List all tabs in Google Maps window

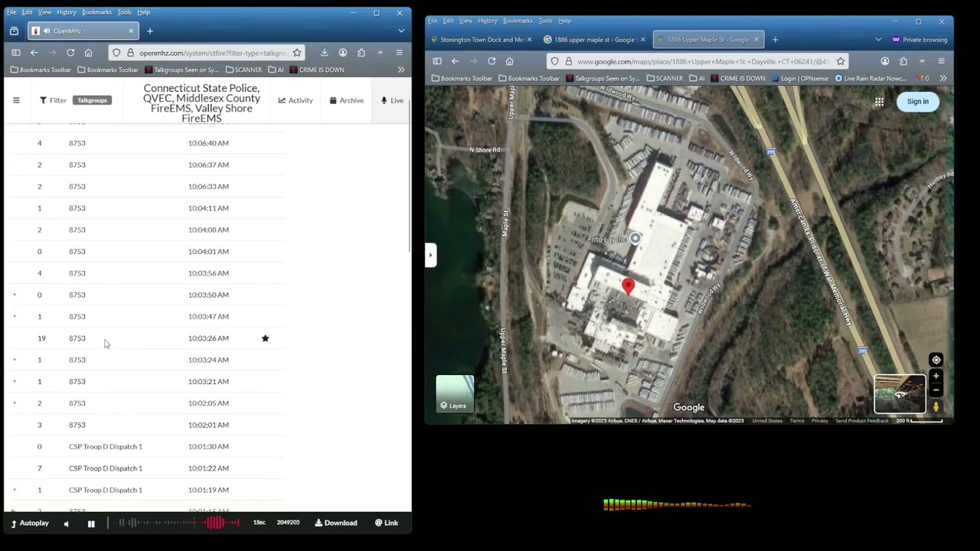[x=878, y=40]
